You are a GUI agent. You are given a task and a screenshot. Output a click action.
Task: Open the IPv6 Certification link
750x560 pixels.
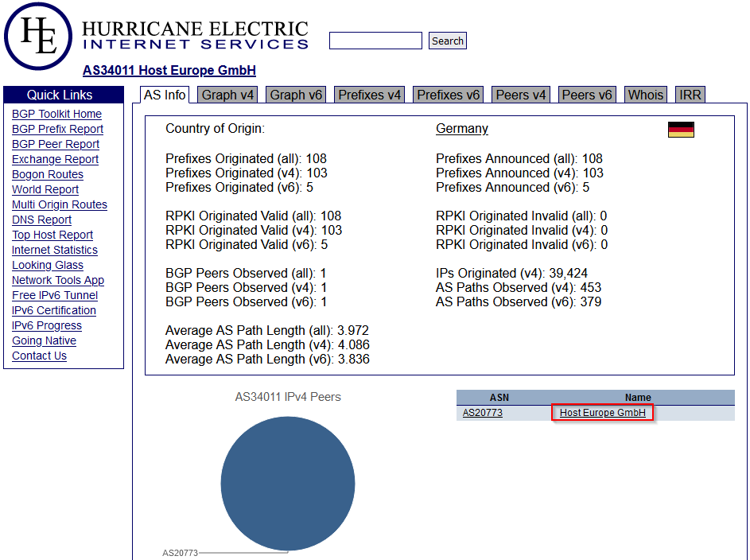click(x=53, y=310)
